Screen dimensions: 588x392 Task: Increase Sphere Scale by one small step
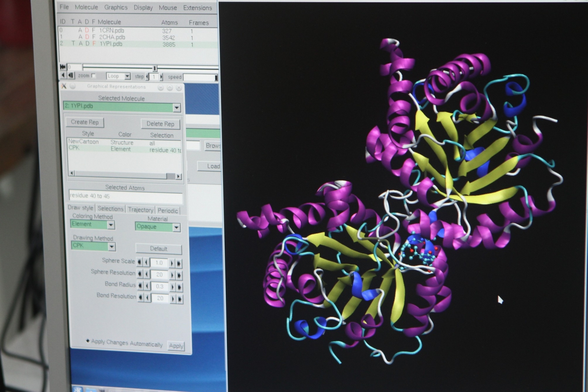(172, 263)
